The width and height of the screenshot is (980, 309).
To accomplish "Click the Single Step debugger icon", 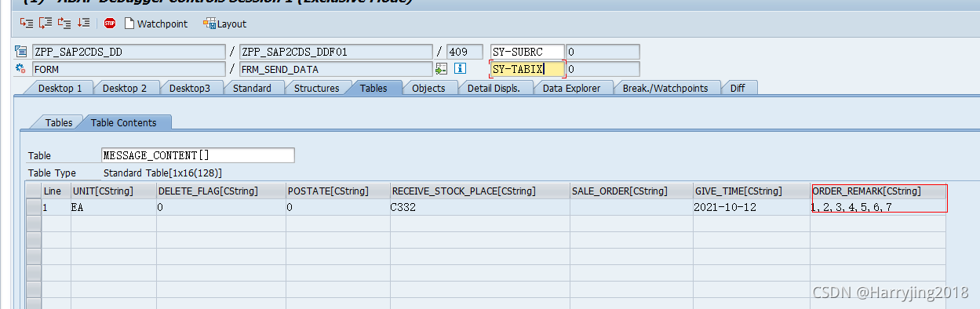I will (26, 24).
